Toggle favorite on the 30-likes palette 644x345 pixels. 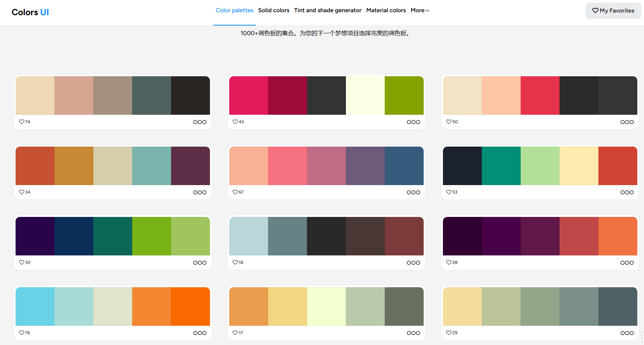pos(21,262)
